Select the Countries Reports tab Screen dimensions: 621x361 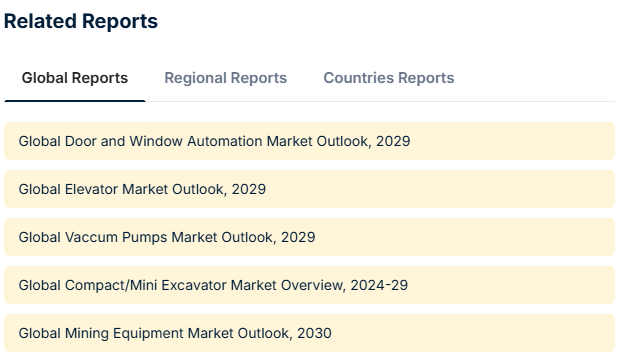coord(389,78)
